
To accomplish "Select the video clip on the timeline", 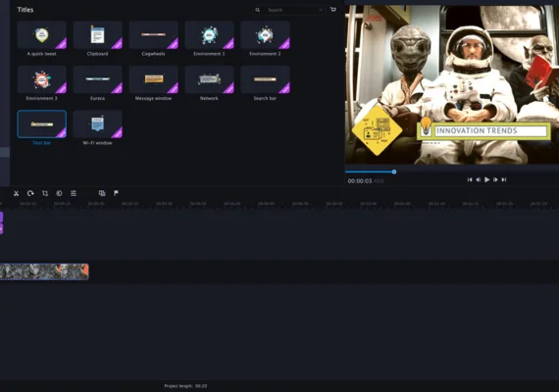I will 44,271.
